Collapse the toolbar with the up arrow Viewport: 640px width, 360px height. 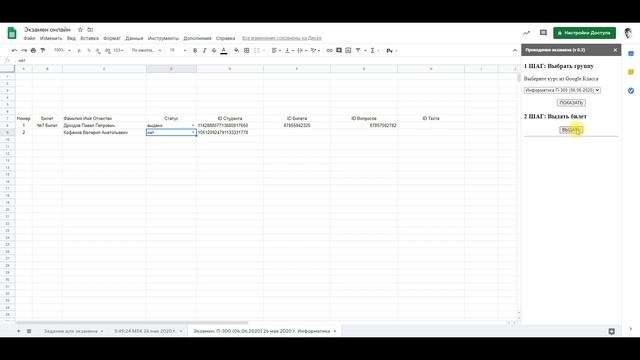coord(515,50)
